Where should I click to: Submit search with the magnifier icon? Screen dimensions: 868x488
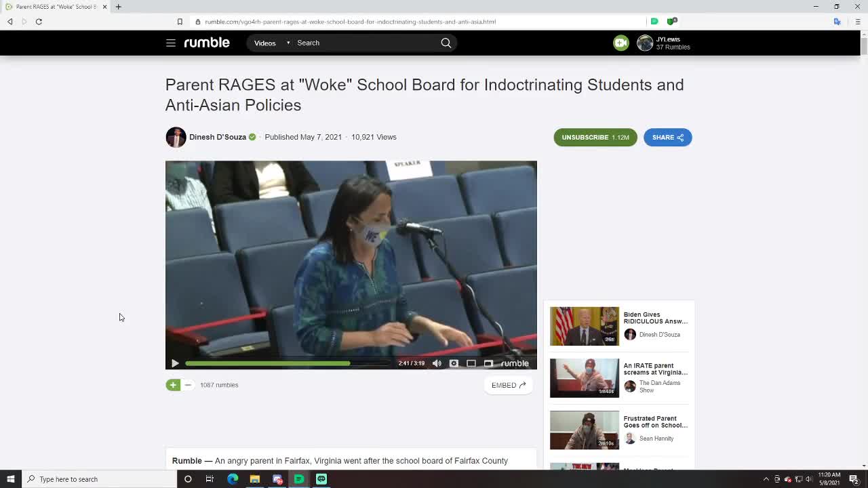[446, 43]
